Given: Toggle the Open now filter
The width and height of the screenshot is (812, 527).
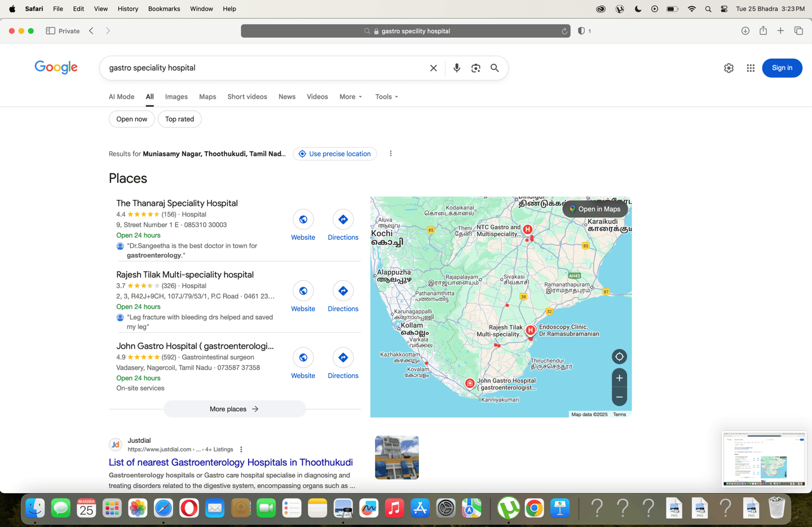Looking at the screenshot, I should 132,119.
